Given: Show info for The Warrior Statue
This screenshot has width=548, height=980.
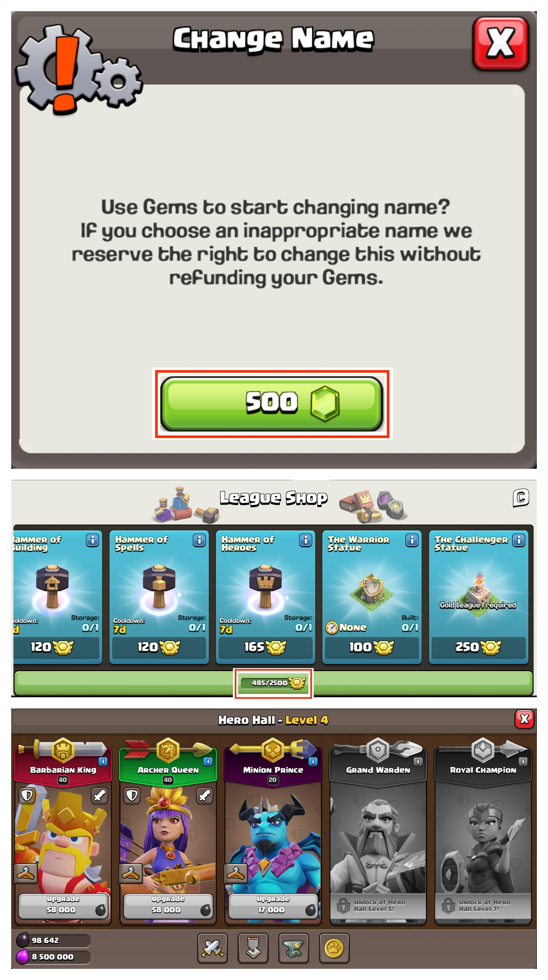Looking at the screenshot, I should click(412, 540).
